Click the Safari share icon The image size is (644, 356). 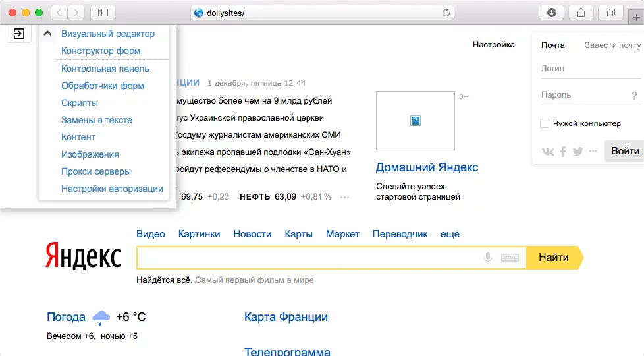pos(581,13)
